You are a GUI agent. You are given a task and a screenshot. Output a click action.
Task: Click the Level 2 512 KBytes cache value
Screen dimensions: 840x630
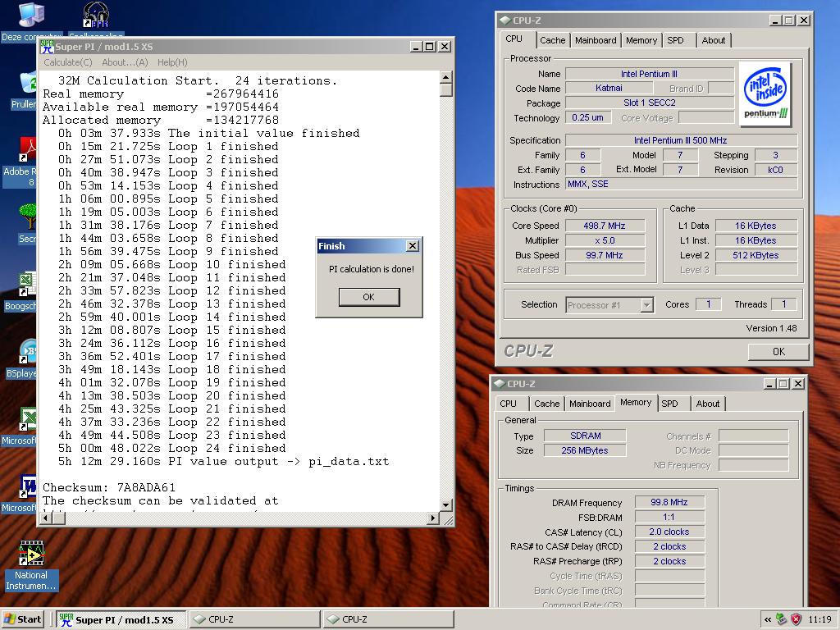point(756,256)
